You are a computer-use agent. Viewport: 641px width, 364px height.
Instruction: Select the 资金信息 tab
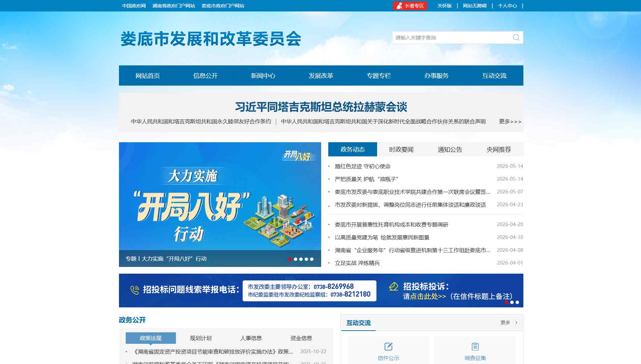click(x=301, y=338)
